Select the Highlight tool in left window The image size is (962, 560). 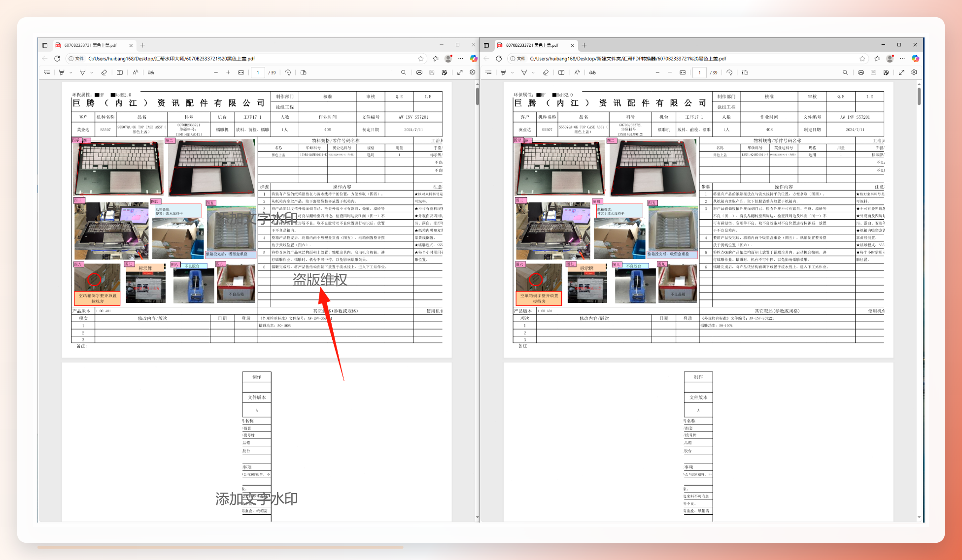(x=62, y=72)
